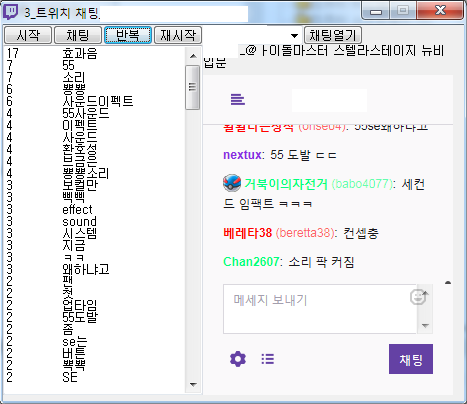Select the 효과음 row in word list

point(94,53)
